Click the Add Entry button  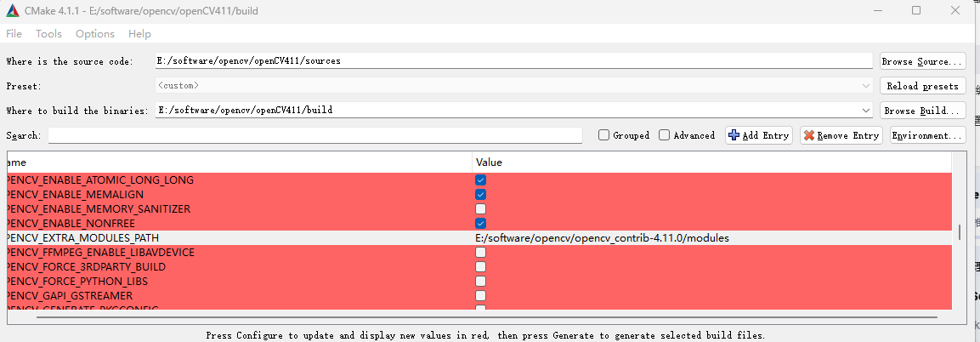759,135
